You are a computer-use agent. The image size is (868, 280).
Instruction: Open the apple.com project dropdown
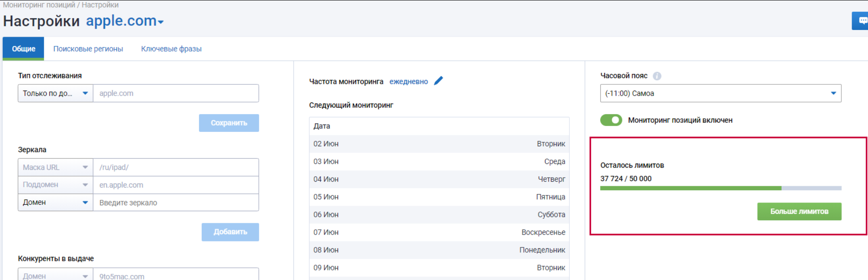click(x=125, y=21)
